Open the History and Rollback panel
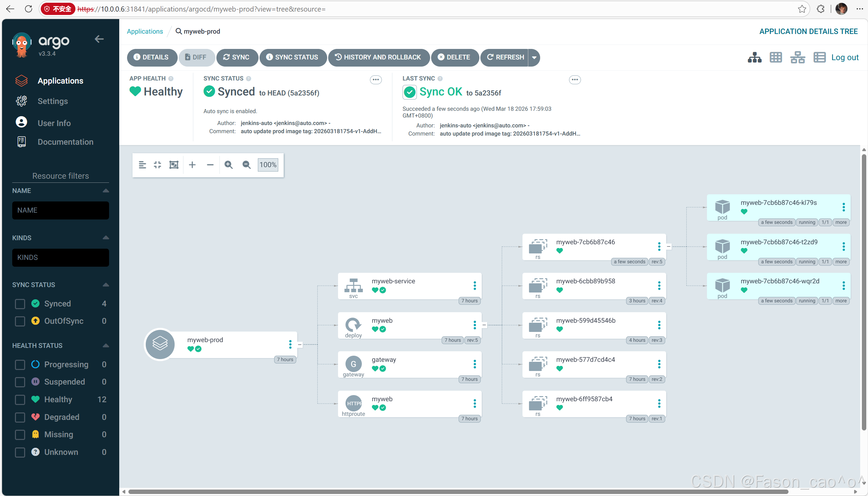Image resolution: width=868 pixels, height=496 pixels. (378, 57)
